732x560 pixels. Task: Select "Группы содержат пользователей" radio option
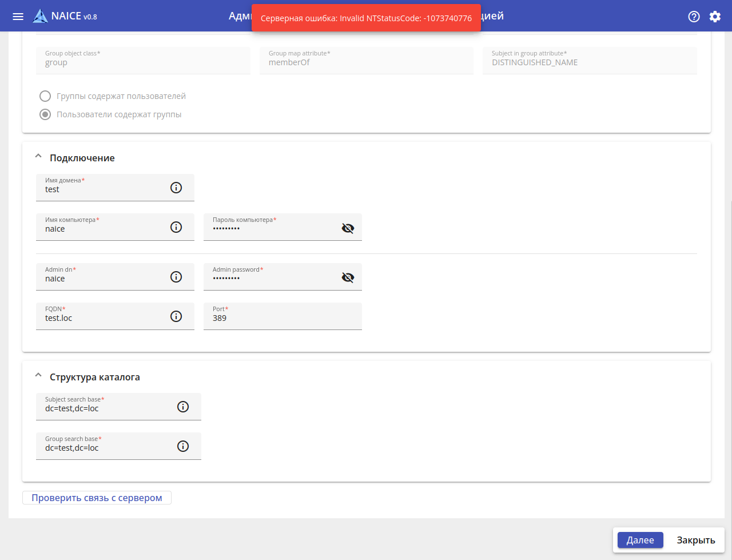(45, 96)
